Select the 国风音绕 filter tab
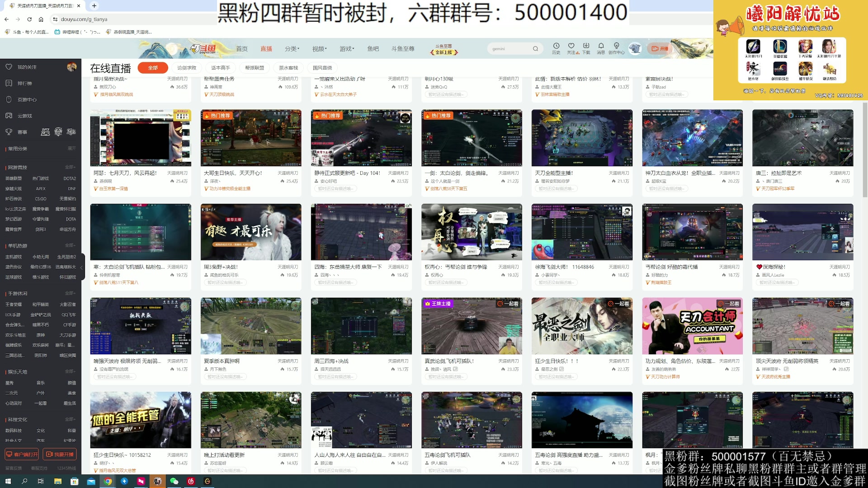Viewport: 868px width, 488px height. pos(322,68)
